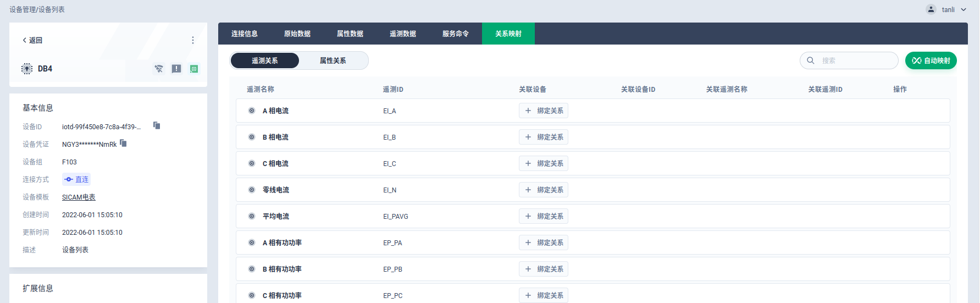Select the radio marker for A相电流
Screen dimensions: 980x303
(252, 111)
